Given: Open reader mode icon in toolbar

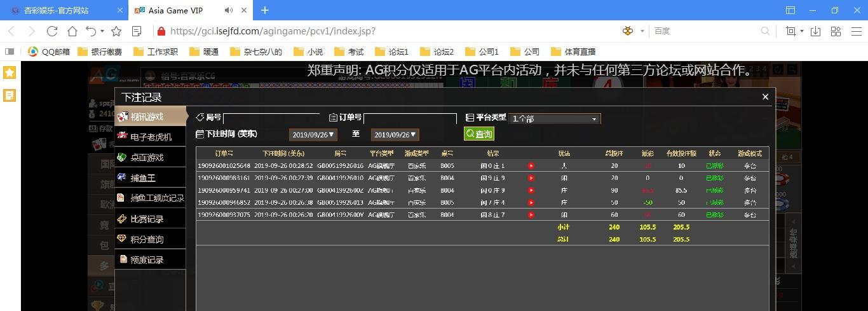Looking at the screenshot, I should pyautogui.click(x=137, y=31).
